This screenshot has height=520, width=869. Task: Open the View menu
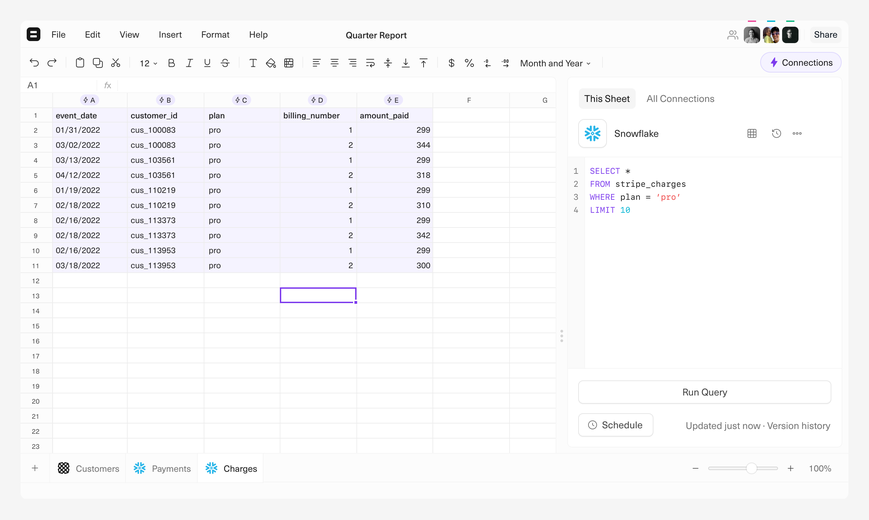coord(129,34)
